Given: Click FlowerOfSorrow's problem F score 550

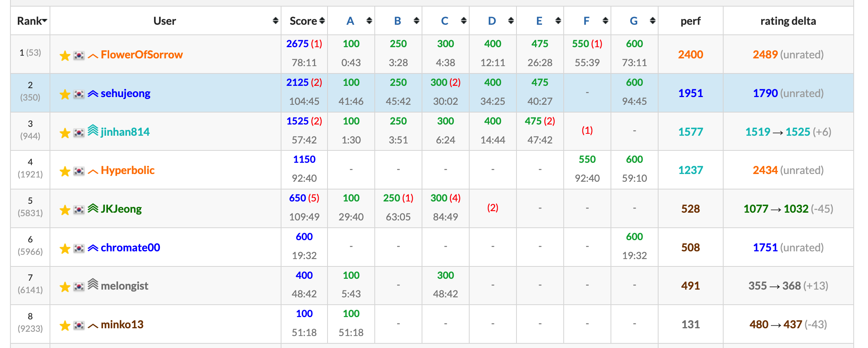Looking at the screenshot, I should tap(580, 44).
